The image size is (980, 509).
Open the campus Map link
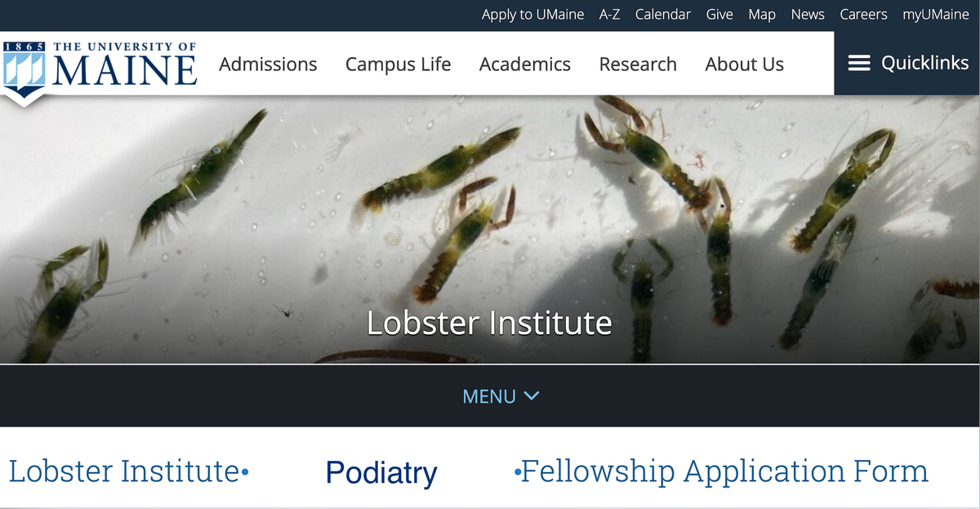pos(761,15)
